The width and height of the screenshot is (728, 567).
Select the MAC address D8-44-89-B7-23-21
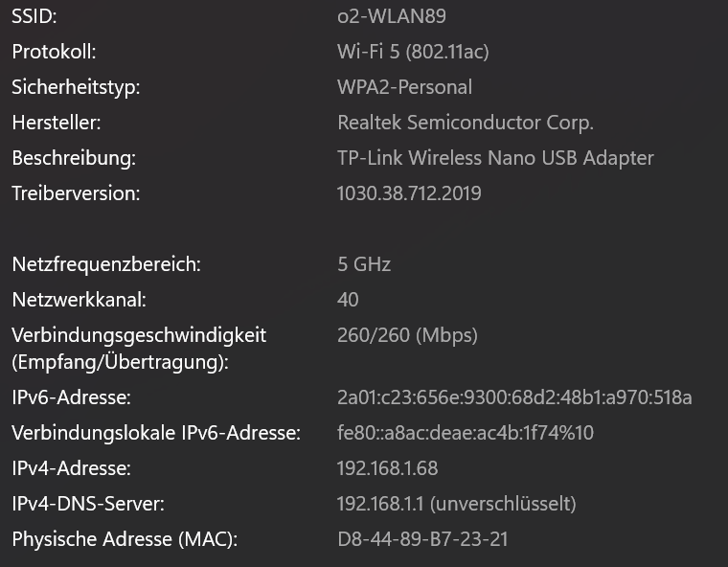(x=422, y=539)
